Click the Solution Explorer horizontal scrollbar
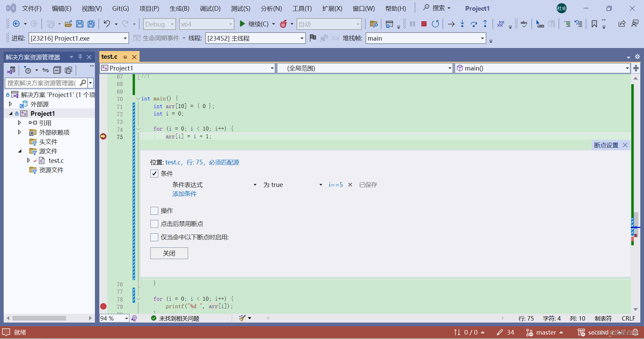The width and height of the screenshot is (644, 339). [39, 318]
